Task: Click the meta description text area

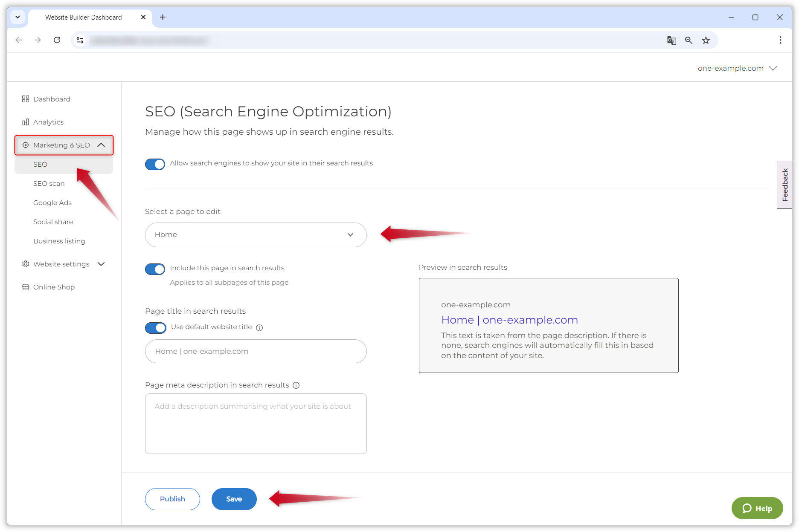Action: click(x=256, y=424)
